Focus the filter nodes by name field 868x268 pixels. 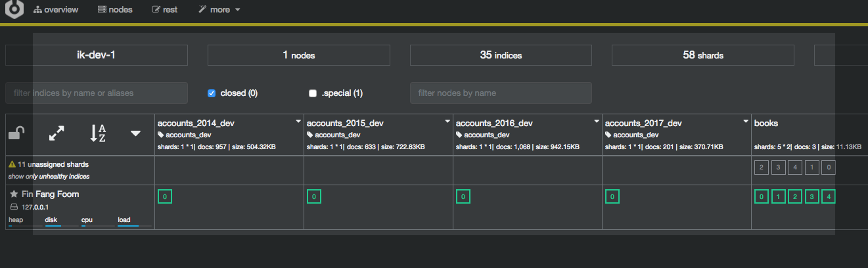pos(501,93)
